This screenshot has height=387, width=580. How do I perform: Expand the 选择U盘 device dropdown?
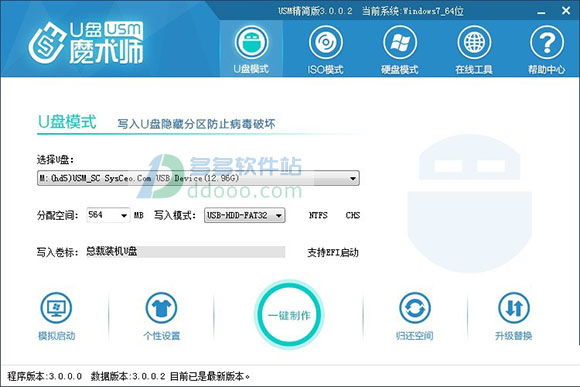tap(198, 178)
